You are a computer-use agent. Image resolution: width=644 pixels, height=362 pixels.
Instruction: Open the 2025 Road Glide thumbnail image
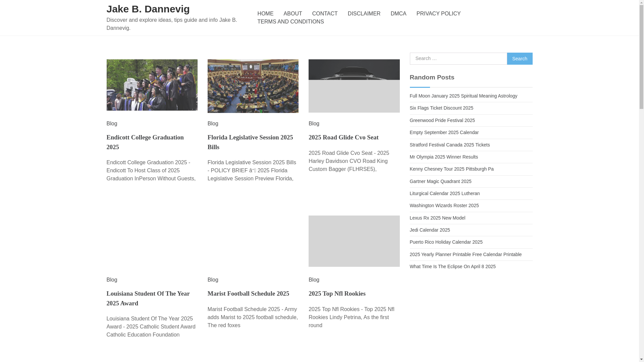tap(354, 86)
